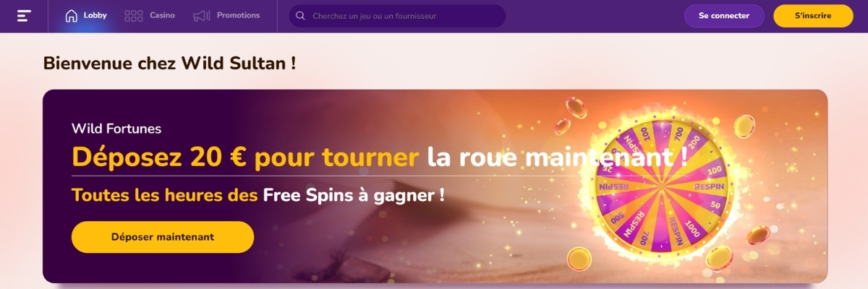The width and height of the screenshot is (868, 289).
Task: Click the 'Free Spins à gagner' subtitle
Action: click(354, 195)
